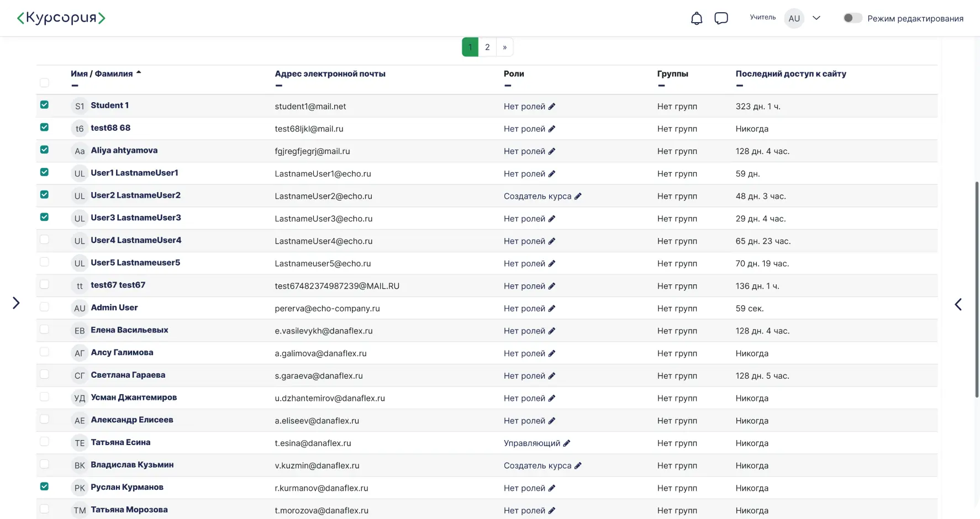980x519 pixels.
Task: Tick the select-all checkbox in table header
Action: [44, 83]
